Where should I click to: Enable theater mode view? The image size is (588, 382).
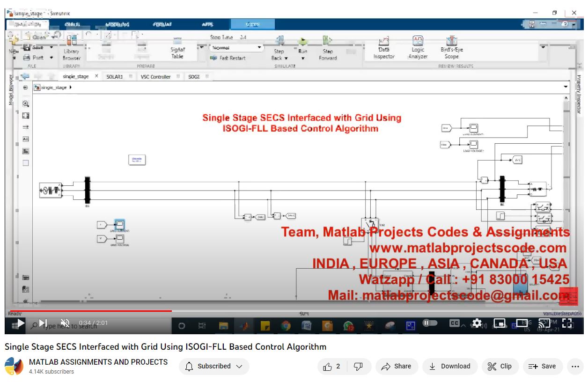pyautogui.click(x=522, y=323)
